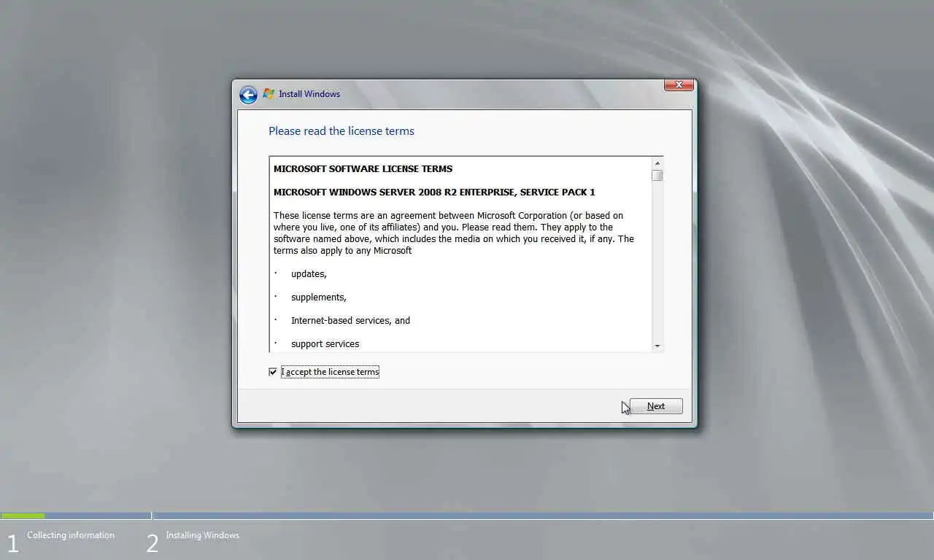This screenshot has height=560, width=934.
Task: Click the 'Internet-based services, and' bullet
Action: [x=350, y=321]
